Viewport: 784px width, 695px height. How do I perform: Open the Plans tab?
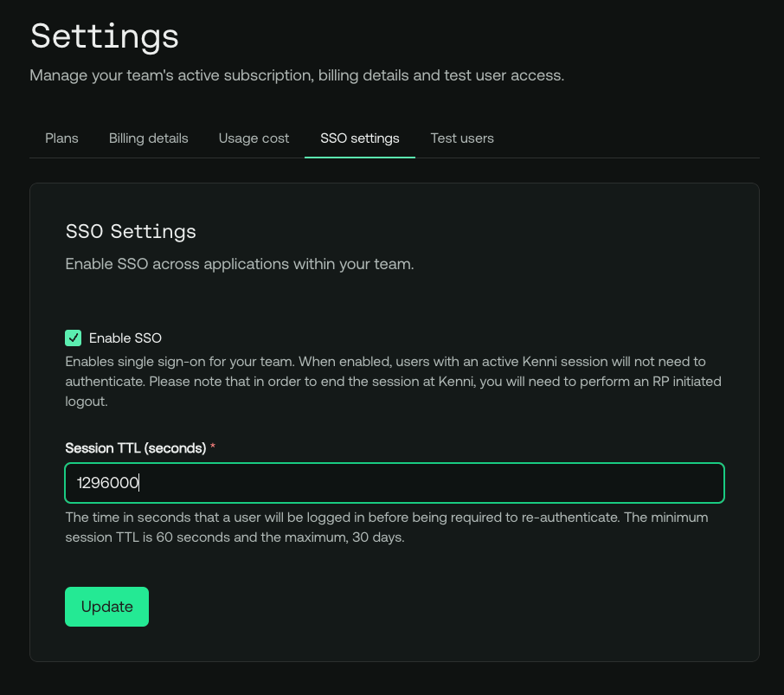click(61, 138)
